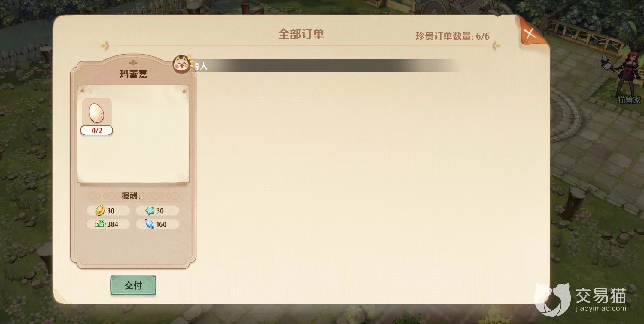Image resolution: width=644 pixels, height=324 pixels.
Task: Select the 玛蕾嘉 order card title
Action: [134, 74]
